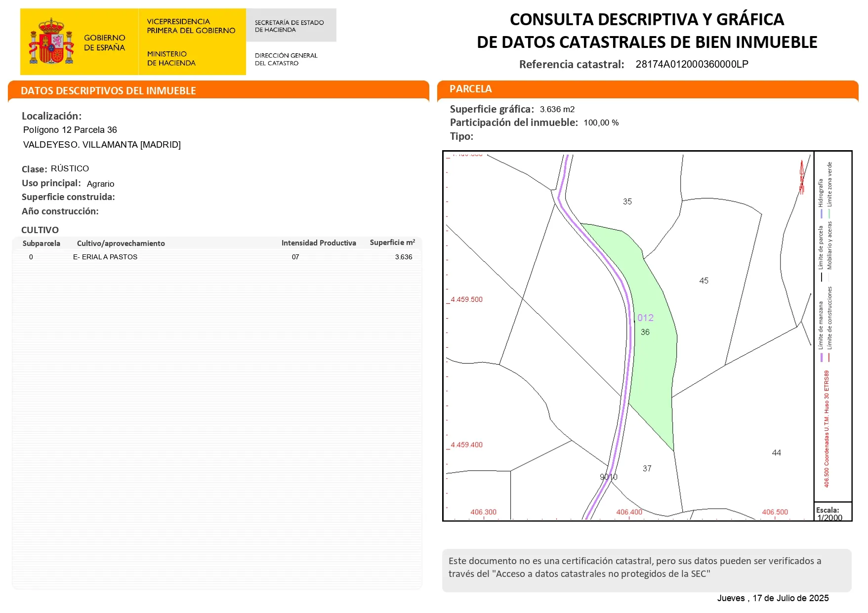The width and height of the screenshot is (868, 613).
Task: Click 'SECRETARÍA DE ESTADO DE HACIENDA' text
Action: [x=289, y=26]
